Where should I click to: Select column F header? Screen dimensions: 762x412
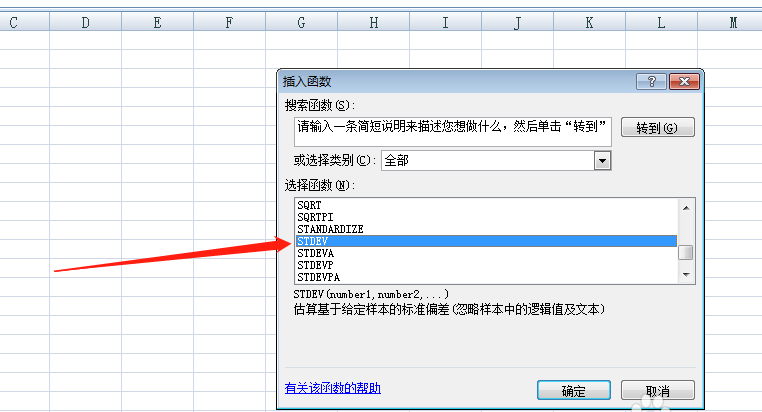(x=229, y=22)
